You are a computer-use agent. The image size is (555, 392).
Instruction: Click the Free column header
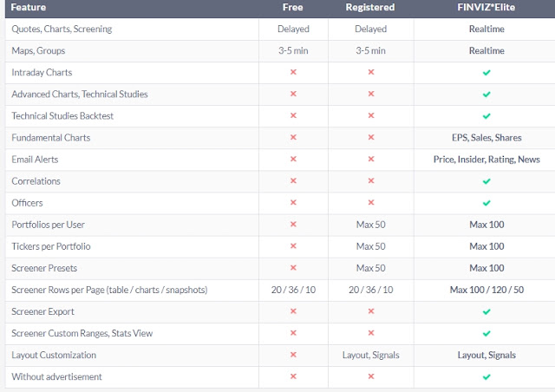tap(293, 8)
